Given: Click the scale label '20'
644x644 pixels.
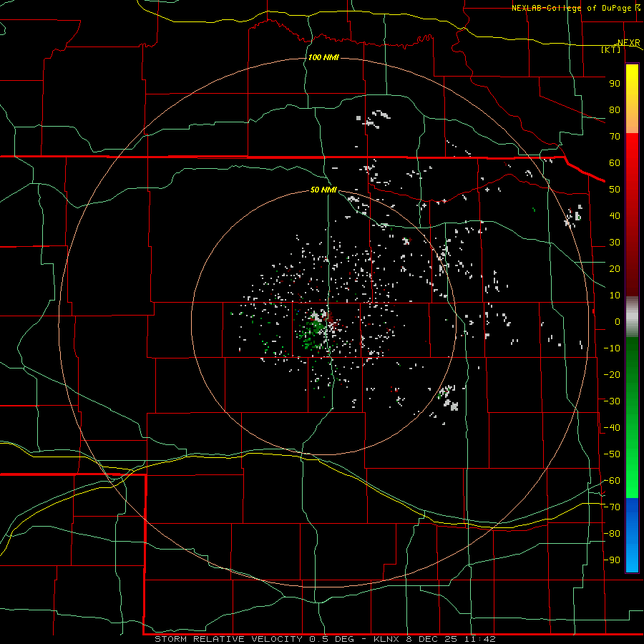Looking at the screenshot, I should coord(615,268).
